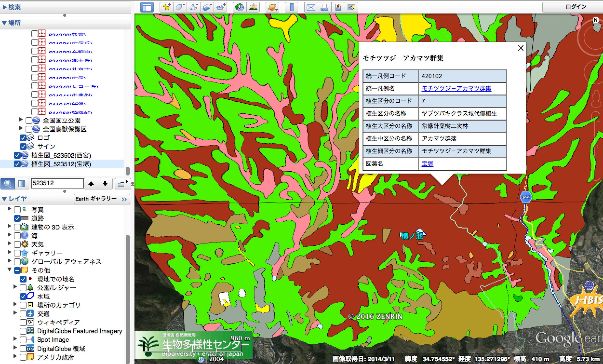This screenshot has width=603, height=364.
Task: Collapse the レイヤ panel
Action: [4, 199]
